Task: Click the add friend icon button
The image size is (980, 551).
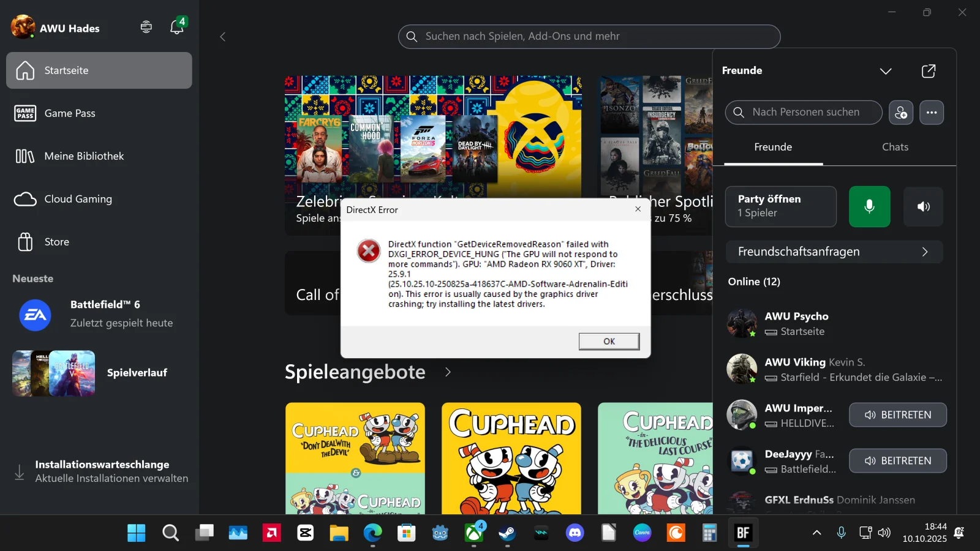Action: (901, 113)
